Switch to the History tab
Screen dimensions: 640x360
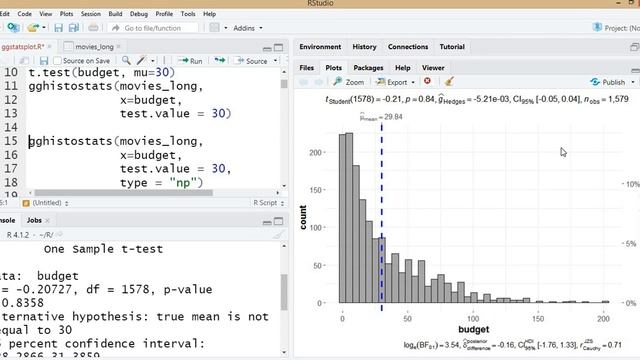pos(364,47)
